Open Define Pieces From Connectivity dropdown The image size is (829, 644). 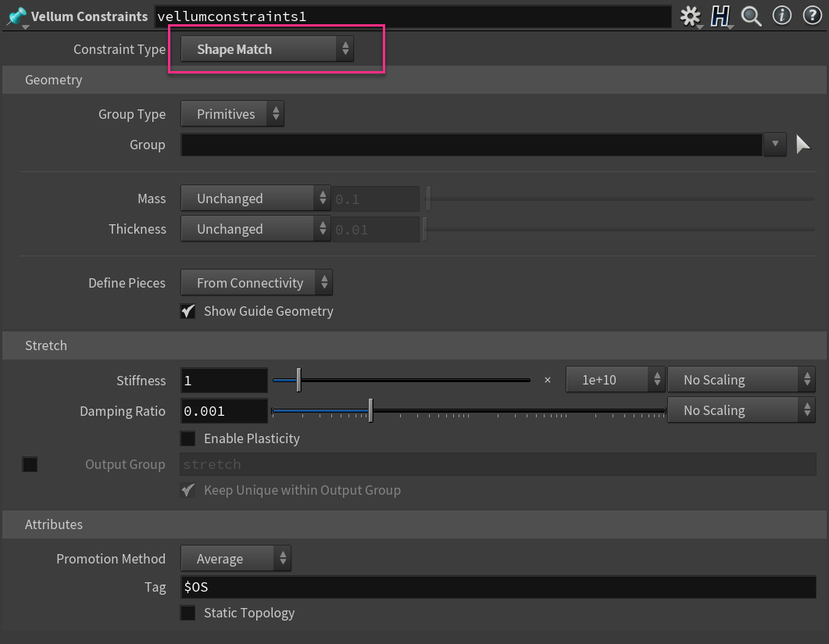point(256,283)
